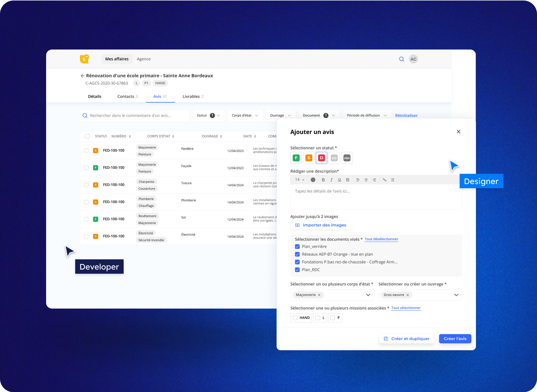Apply italic formatting in description editor
This screenshot has width=537, height=392.
(x=331, y=180)
